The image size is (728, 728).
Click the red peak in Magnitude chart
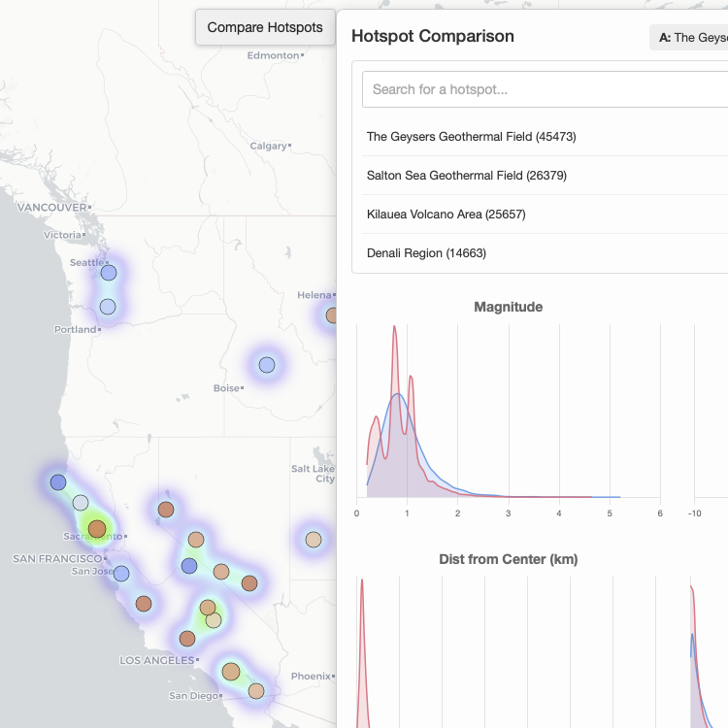[395, 330]
